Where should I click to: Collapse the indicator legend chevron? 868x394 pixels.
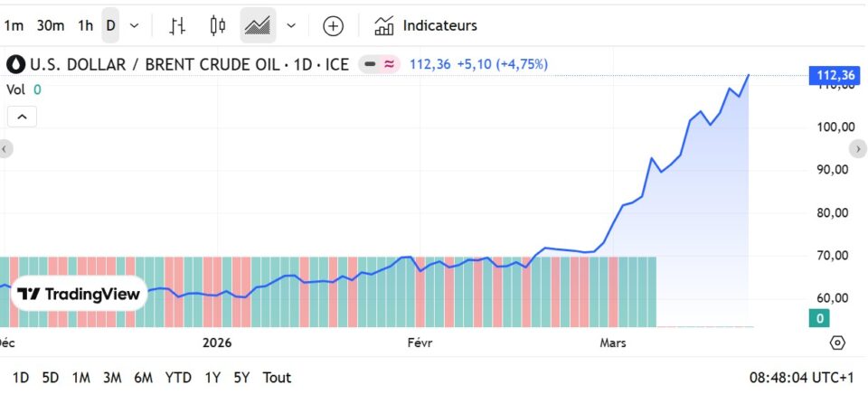pos(23,116)
